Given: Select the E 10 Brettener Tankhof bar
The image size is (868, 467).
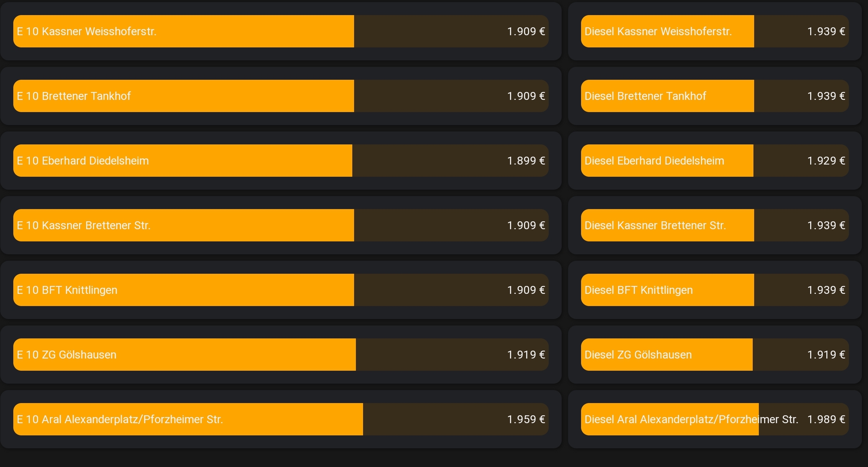Looking at the screenshot, I should [x=280, y=96].
